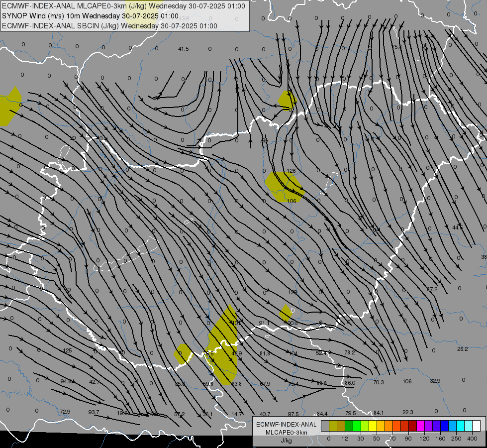Click legend scale value 120

tap(424, 439)
